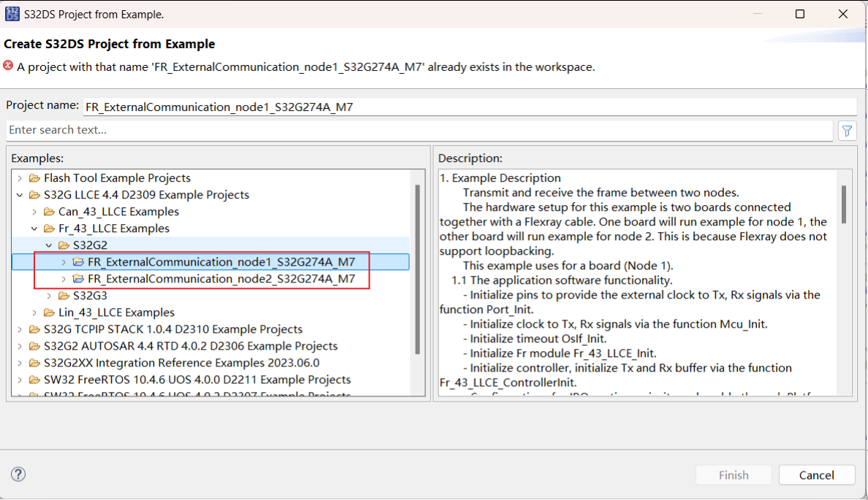The width and height of the screenshot is (868, 500).
Task: Click the S32DS app icon in title bar
Action: (x=12, y=14)
